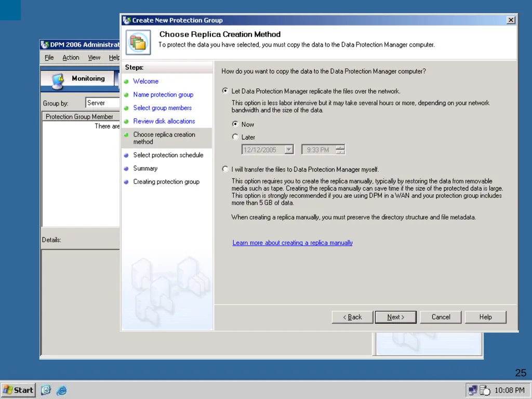Click the DPM tray icon beside clock
The image size is (532, 399).
[485, 390]
